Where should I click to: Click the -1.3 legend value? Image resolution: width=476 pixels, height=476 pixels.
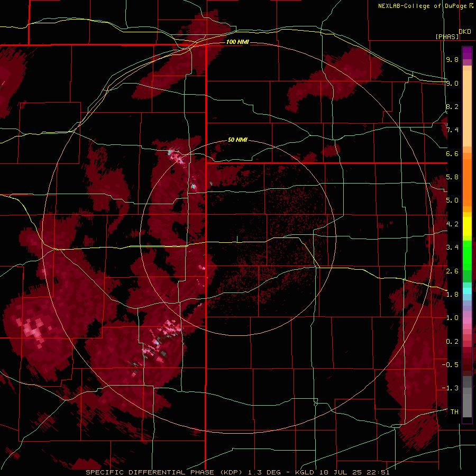[x=450, y=388]
